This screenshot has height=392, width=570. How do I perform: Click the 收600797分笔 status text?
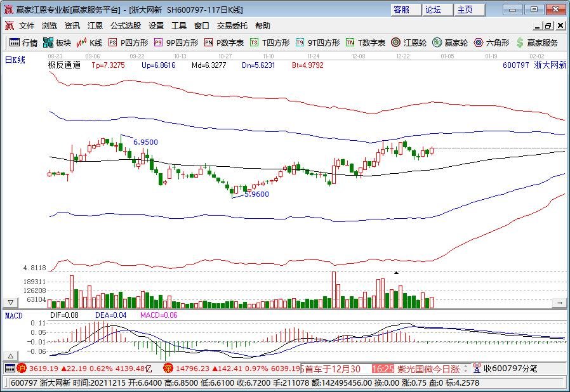coord(510,369)
